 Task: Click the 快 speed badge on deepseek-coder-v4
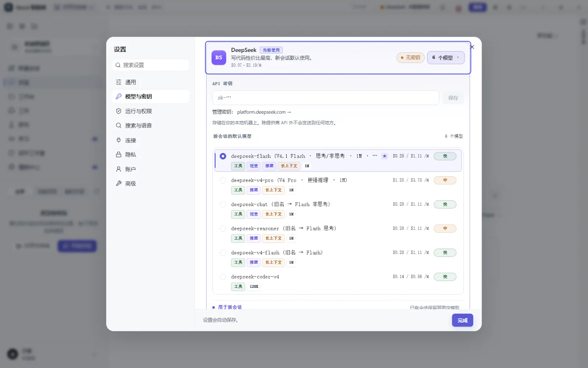pyautogui.click(x=445, y=277)
